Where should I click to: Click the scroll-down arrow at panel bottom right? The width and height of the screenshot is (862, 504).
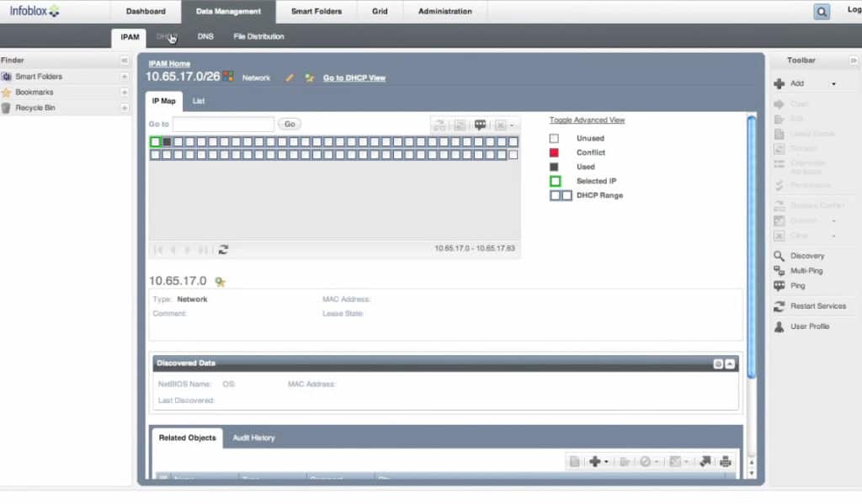click(752, 474)
